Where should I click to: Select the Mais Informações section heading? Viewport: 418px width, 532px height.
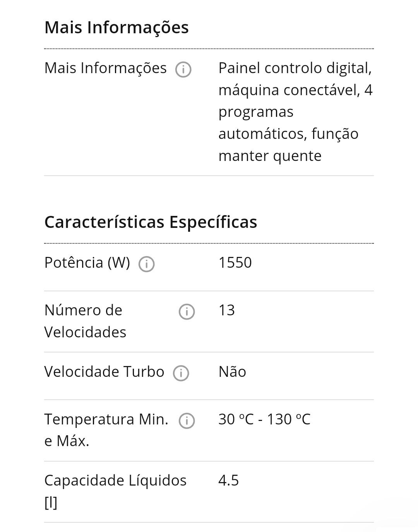[116, 27]
